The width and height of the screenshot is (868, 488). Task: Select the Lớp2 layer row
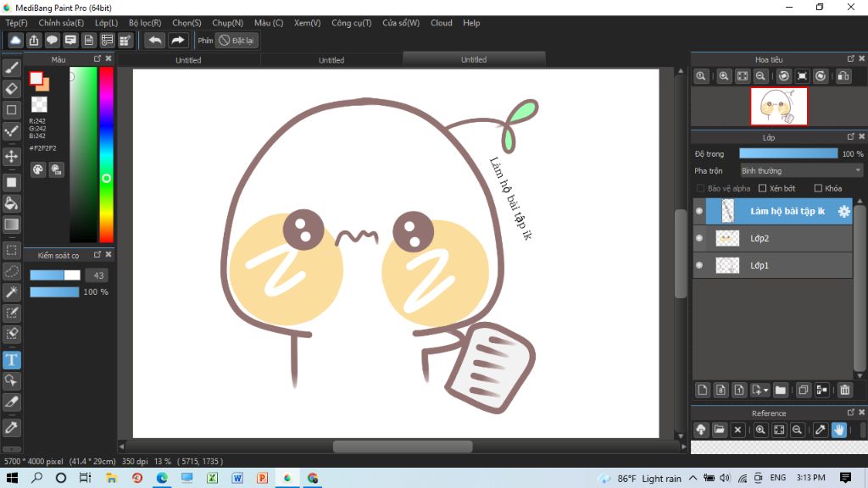pos(773,238)
